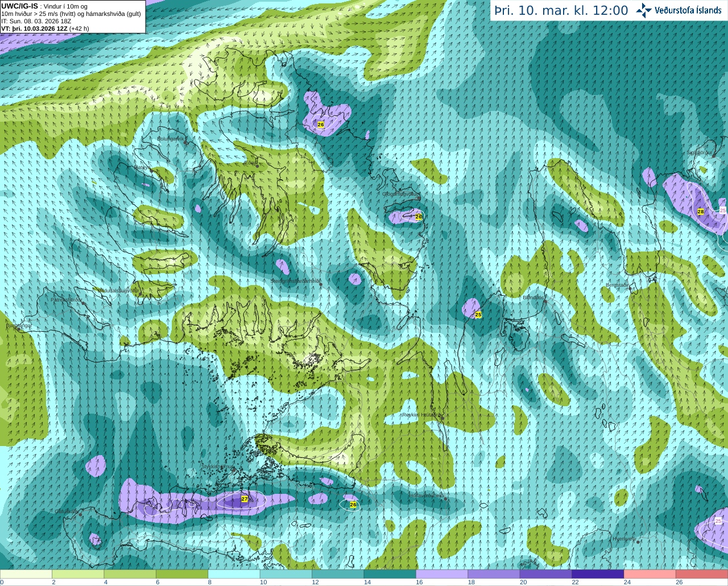Viewport: 728px width, 586px height.
Task: Click the Stykkishólmur station label
Action: pyautogui.click(x=217, y=466)
